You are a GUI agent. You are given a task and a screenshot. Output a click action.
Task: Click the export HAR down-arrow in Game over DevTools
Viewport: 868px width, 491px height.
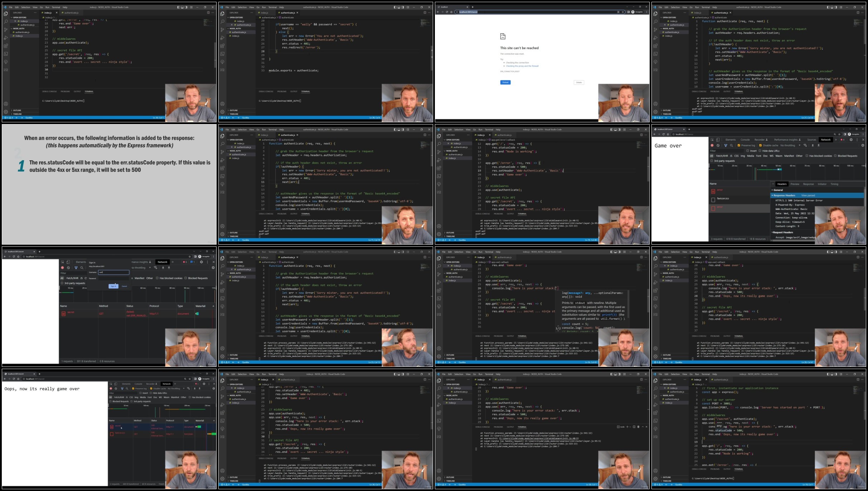(x=819, y=146)
